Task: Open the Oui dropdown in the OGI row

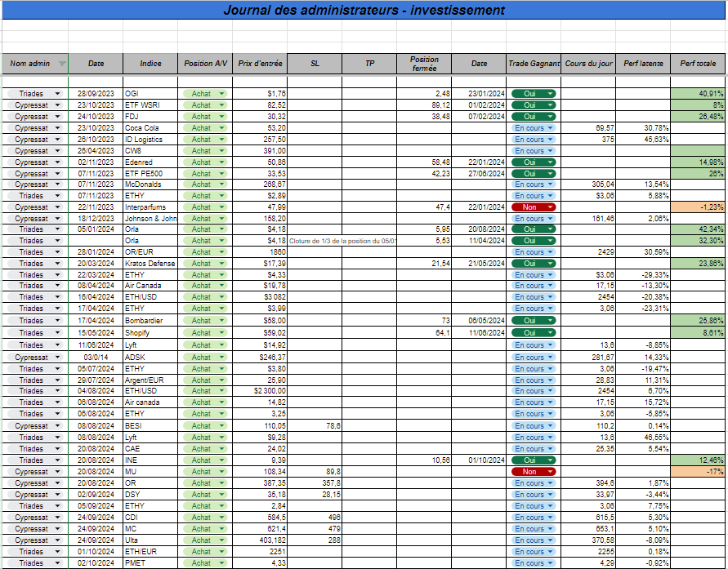Action: pos(534,94)
